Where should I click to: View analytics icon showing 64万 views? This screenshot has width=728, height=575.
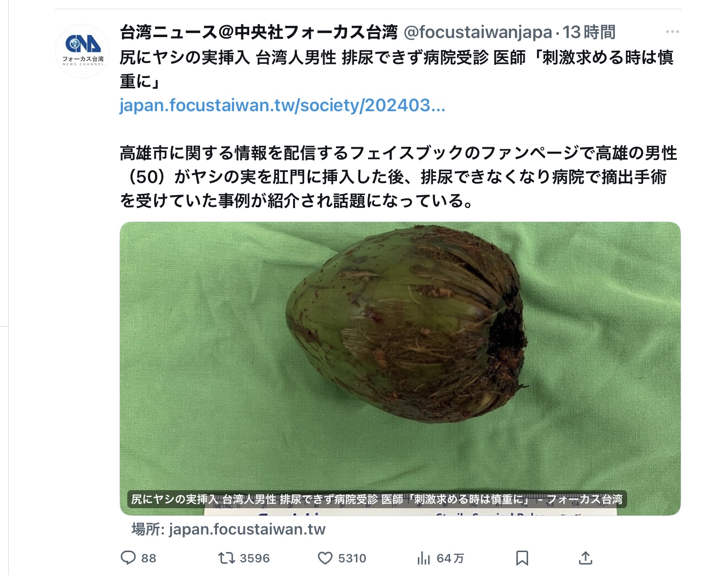click(x=424, y=558)
